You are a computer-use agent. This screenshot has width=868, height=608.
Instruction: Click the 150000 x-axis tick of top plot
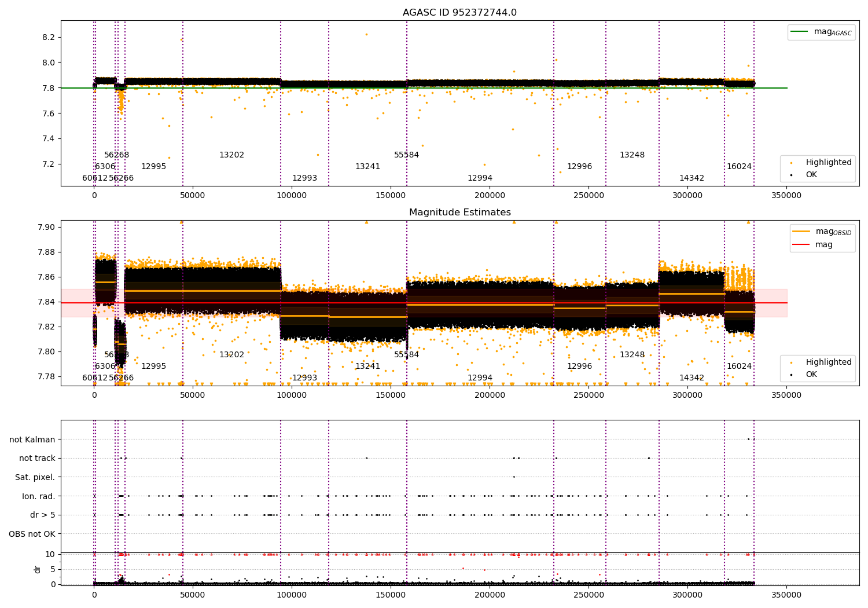pos(391,196)
